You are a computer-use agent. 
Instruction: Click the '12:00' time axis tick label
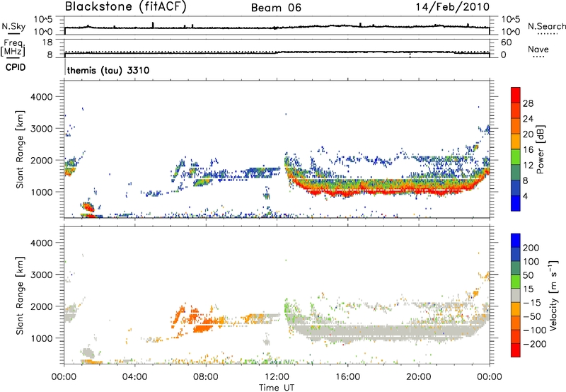pos(277,377)
